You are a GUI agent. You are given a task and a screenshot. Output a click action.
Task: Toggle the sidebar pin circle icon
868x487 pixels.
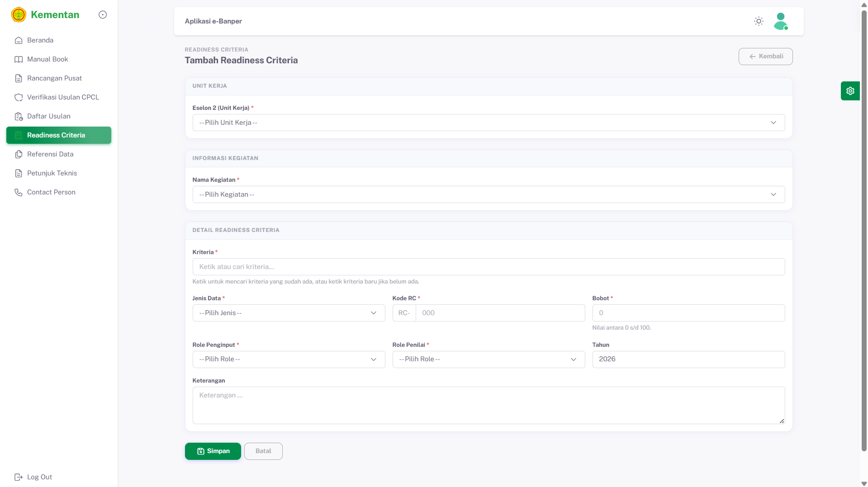(x=103, y=15)
